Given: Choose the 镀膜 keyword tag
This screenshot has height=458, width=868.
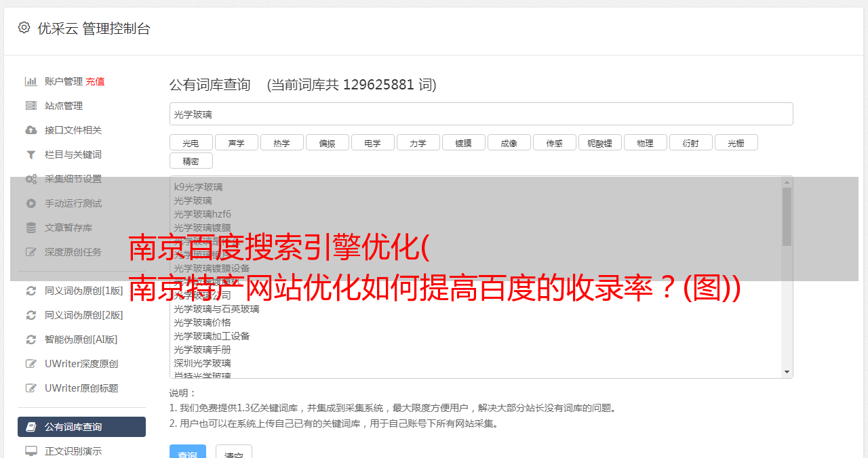Looking at the screenshot, I should click(x=464, y=142).
